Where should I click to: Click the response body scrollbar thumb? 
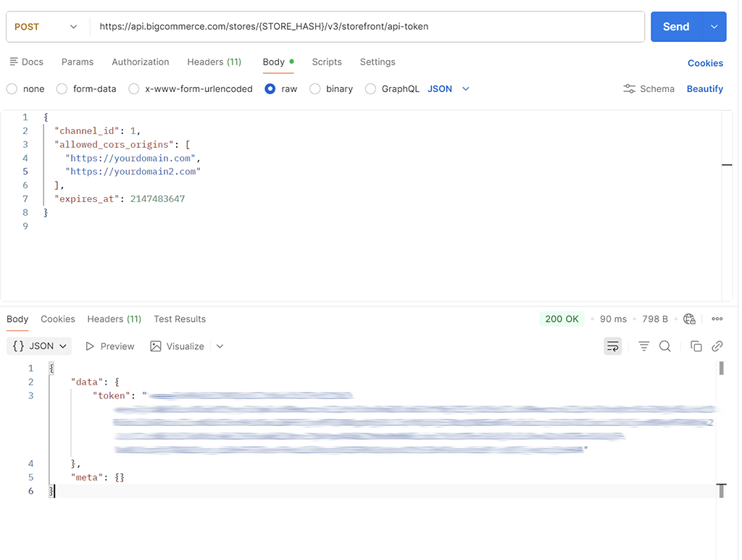(x=721, y=368)
